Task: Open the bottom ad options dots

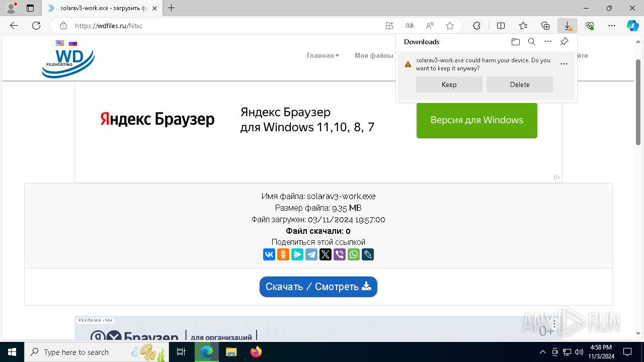Action: pyautogui.click(x=554, y=324)
